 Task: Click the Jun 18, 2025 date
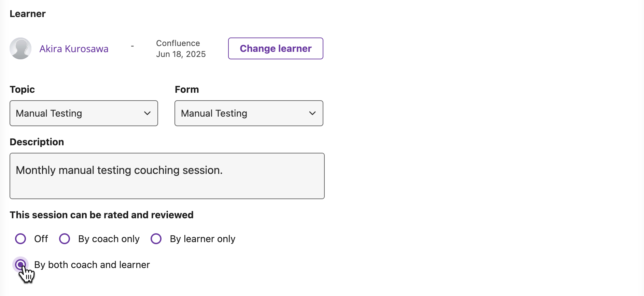coord(181,54)
